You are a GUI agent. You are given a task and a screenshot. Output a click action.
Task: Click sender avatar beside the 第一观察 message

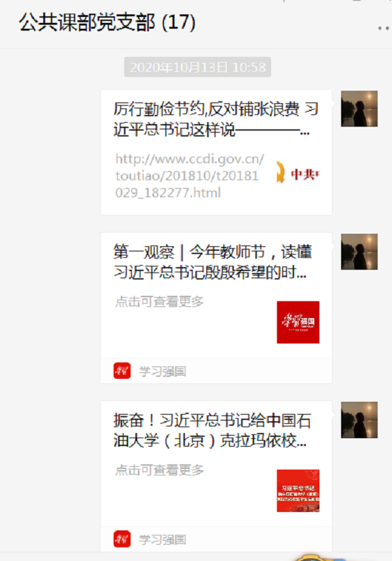point(359,251)
